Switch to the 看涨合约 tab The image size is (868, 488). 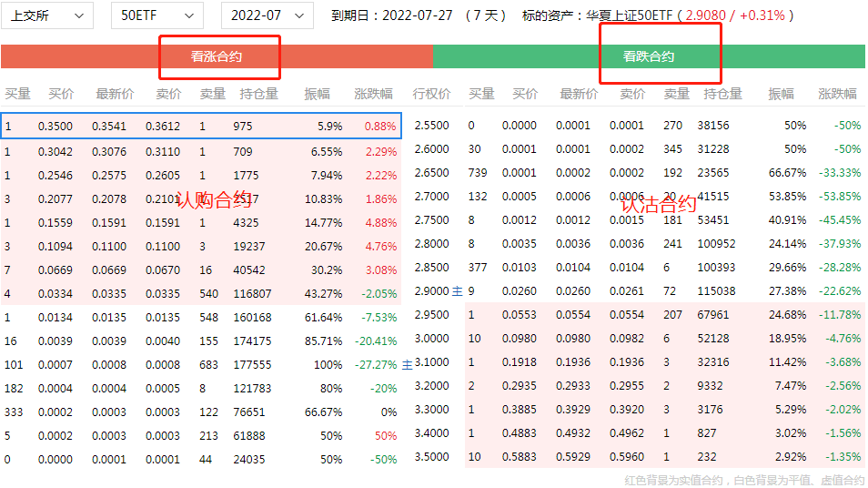pos(217,56)
